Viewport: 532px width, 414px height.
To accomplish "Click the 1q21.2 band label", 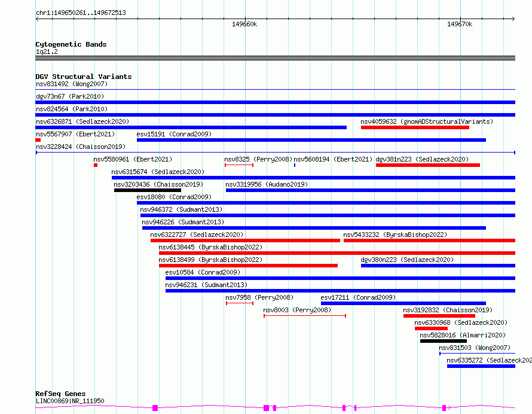I will click(x=47, y=51).
